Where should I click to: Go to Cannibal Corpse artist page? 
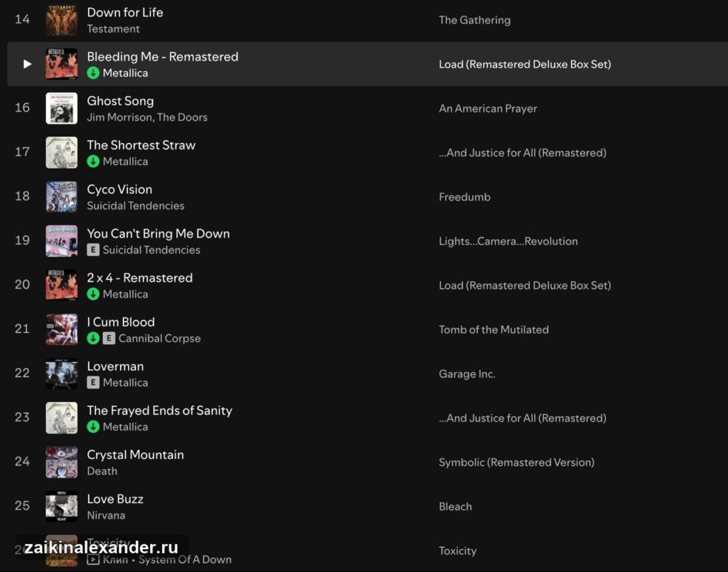159,338
